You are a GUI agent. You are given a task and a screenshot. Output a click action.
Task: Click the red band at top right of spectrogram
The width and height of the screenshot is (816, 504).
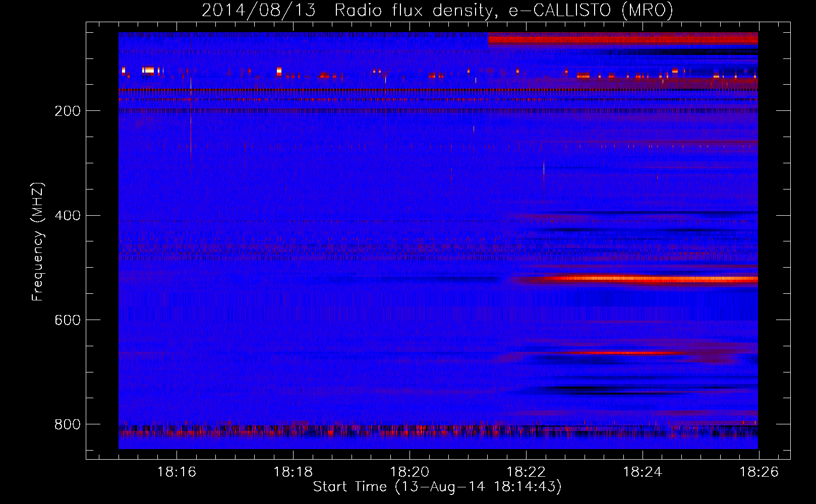(623, 39)
